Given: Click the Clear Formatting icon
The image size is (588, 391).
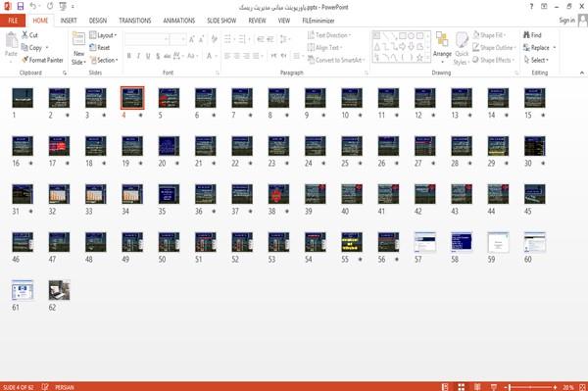Looking at the screenshot, I should click(x=214, y=39).
